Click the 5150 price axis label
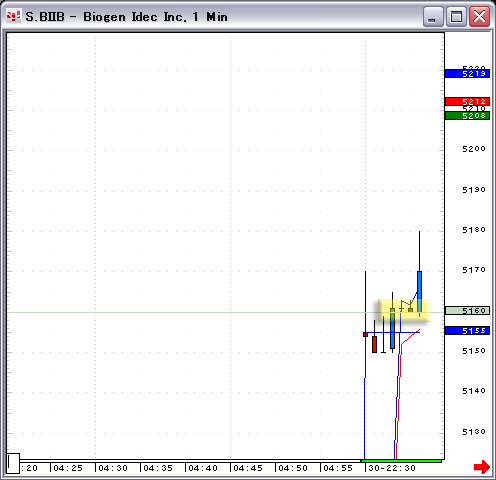The width and height of the screenshot is (496, 480). pyautogui.click(x=474, y=351)
